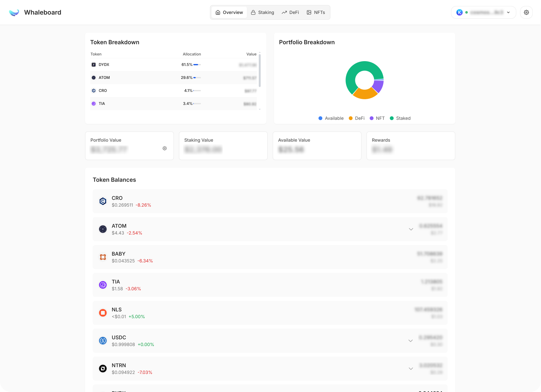541x392 pixels.
Task: Click NLS price change +5.00%
Action: click(x=137, y=317)
